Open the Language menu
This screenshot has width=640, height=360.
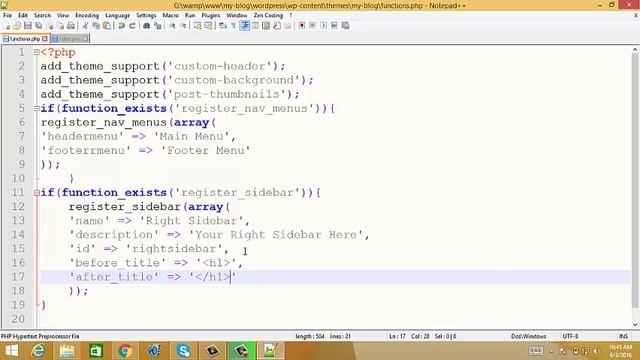(x=118, y=15)
